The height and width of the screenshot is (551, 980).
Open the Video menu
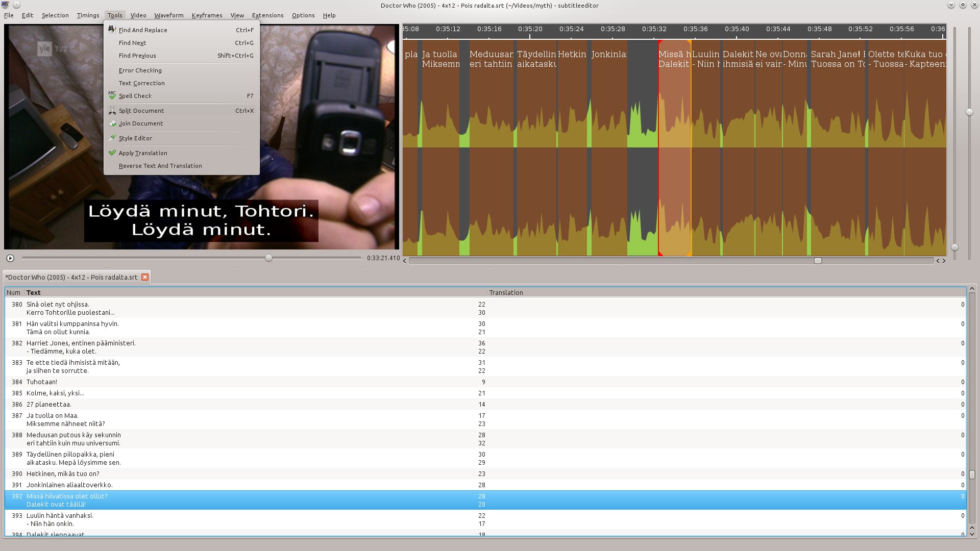coord(138,15)
